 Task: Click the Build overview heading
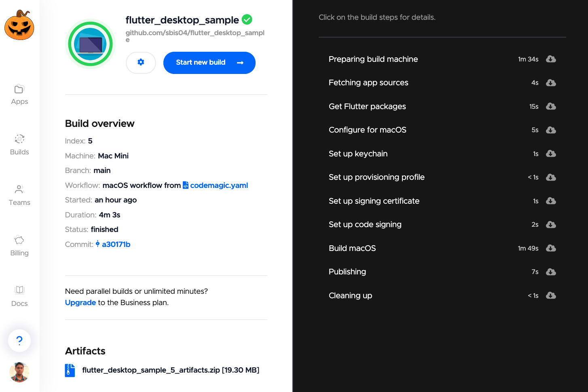[x=99, y=124]
